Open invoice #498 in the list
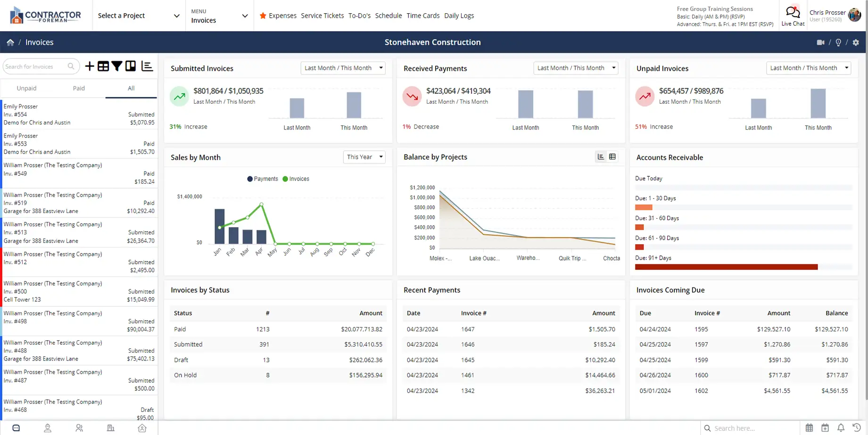 tap(79, 321)
